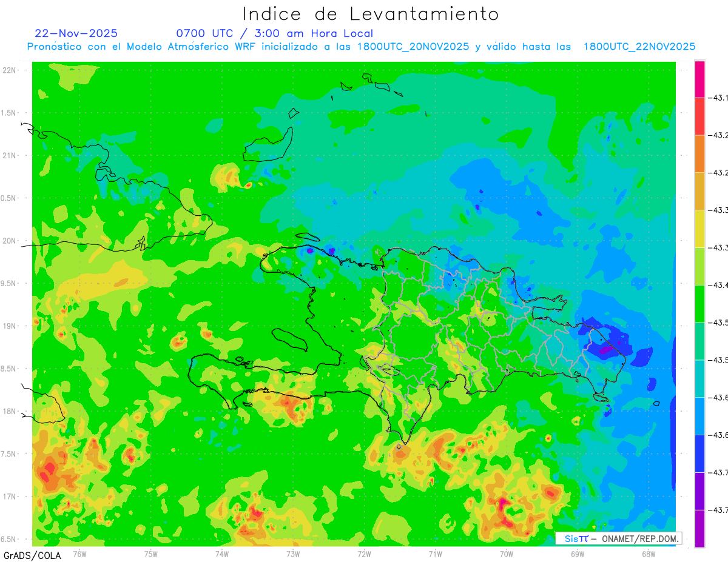Click the "76W" longitude label
Image resolution: width=728 pixels, height=562 pixels.
[79, 554]
